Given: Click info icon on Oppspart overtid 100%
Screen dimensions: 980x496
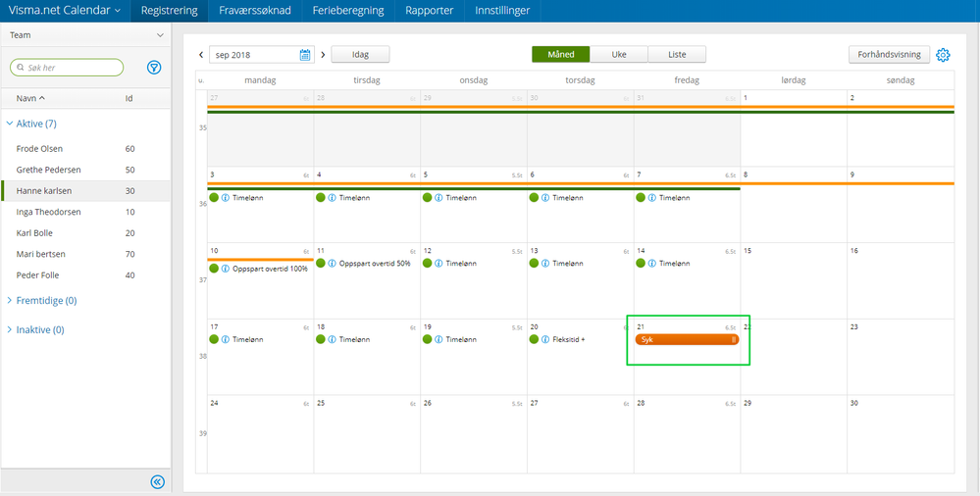Looking at the screenshot, I should (226, 269).
